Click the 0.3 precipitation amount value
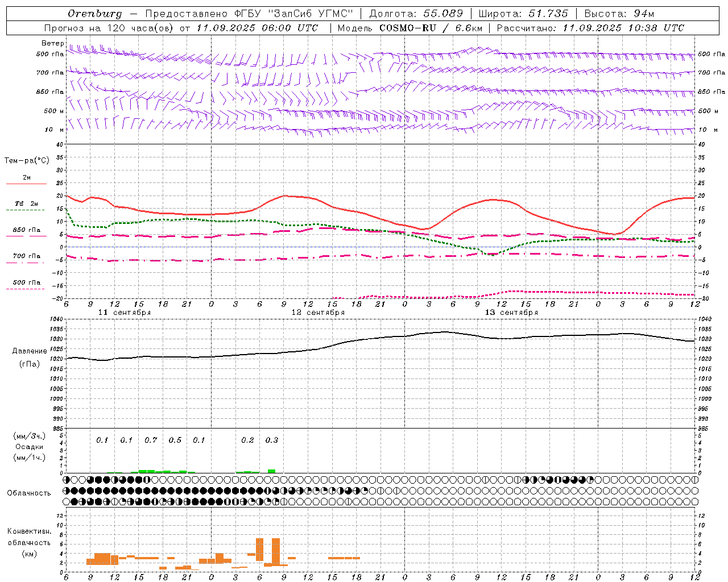Image resolution: width=728 pixels, height=582 pixels. click(x=272, y=440)
